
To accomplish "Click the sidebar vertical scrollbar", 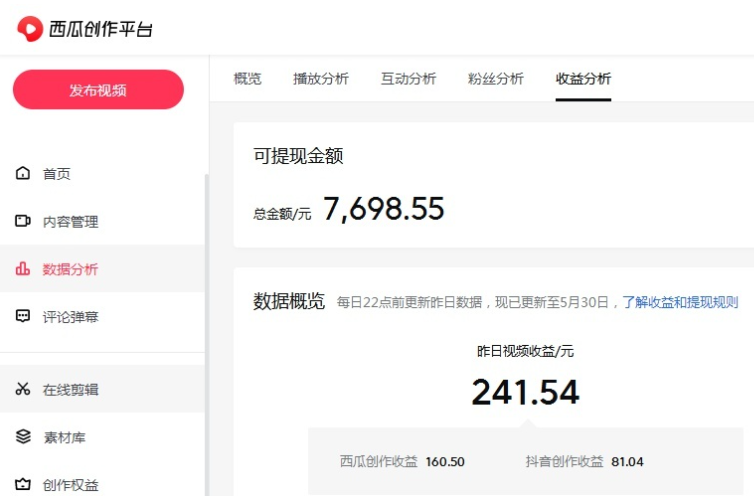I will point(207,334).
